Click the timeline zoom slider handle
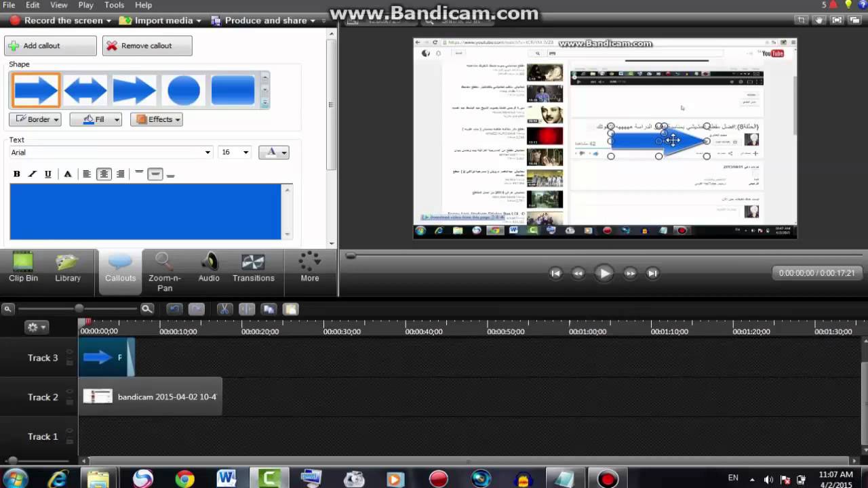 pyautogui.click(x=79, y=309)
